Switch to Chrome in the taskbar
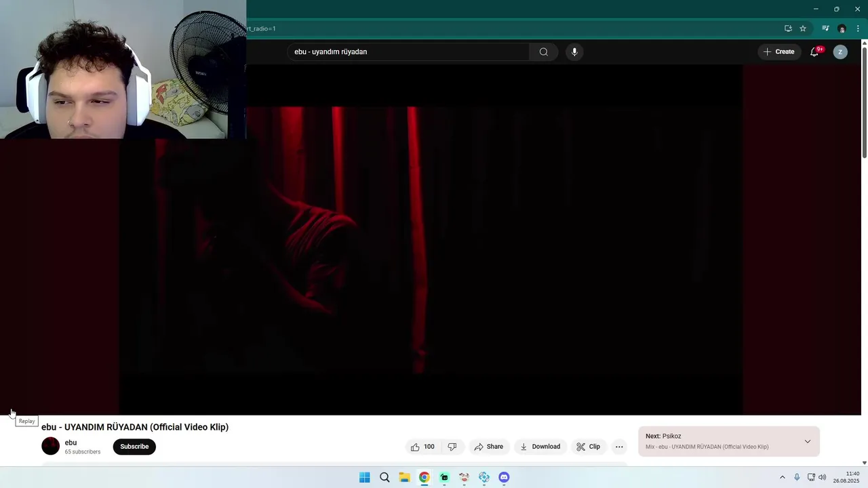Viewport: 868px width, 488px height. (x=424, y=477)
